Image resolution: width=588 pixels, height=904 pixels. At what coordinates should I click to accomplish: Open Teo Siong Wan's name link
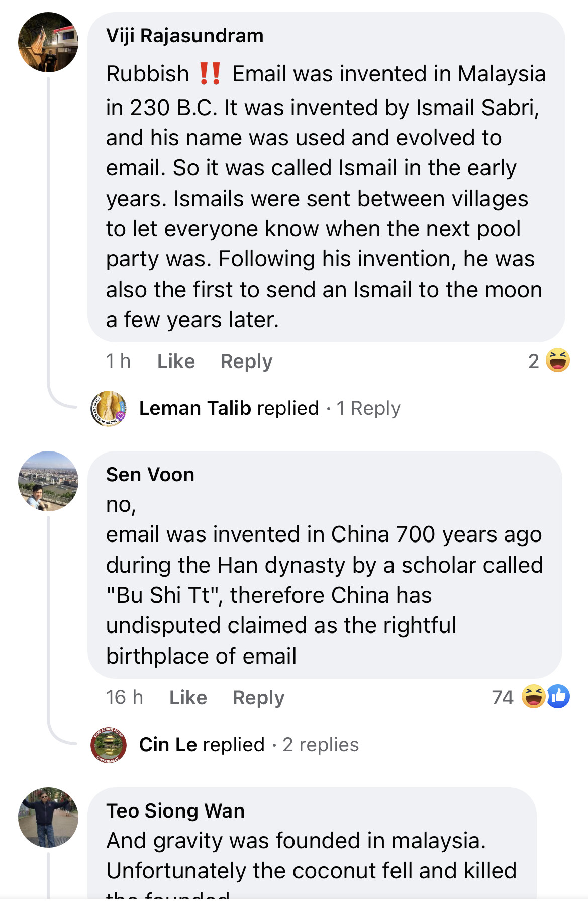[175, 811]
